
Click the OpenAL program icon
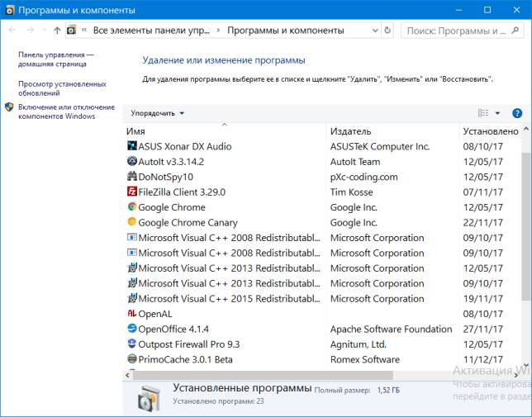pos(131,313)
